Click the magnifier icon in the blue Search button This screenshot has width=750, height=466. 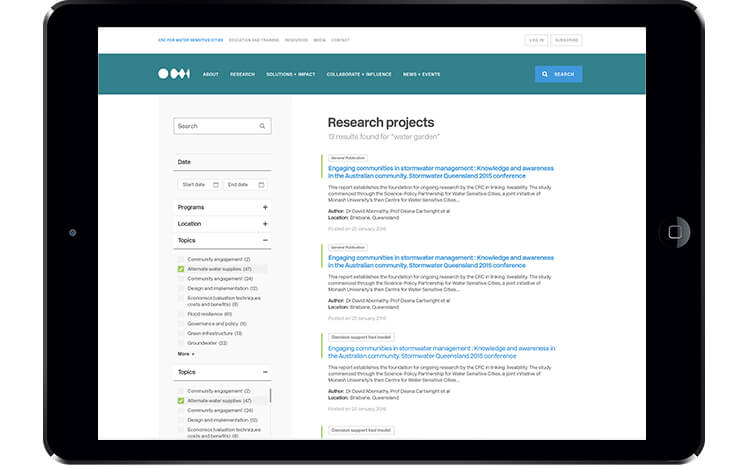point(545,74)
